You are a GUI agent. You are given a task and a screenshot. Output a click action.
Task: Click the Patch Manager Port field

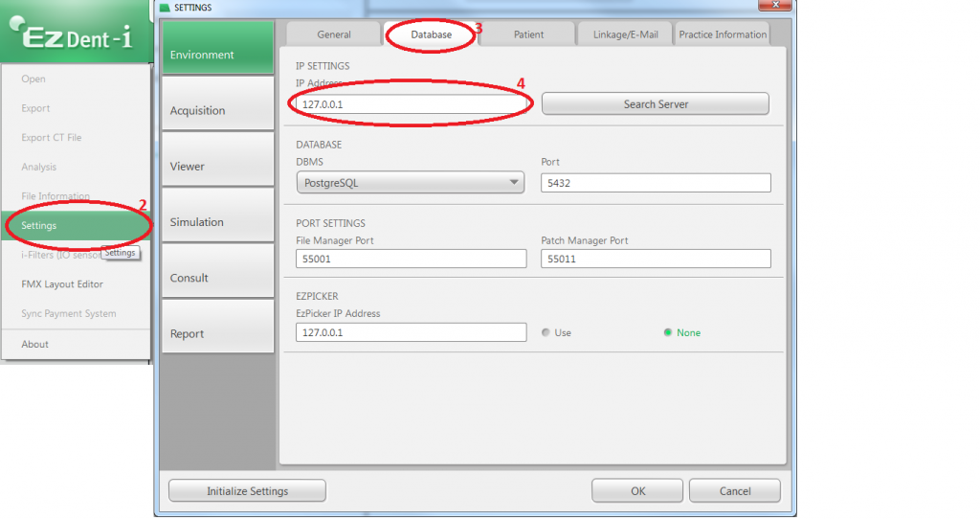656,259
